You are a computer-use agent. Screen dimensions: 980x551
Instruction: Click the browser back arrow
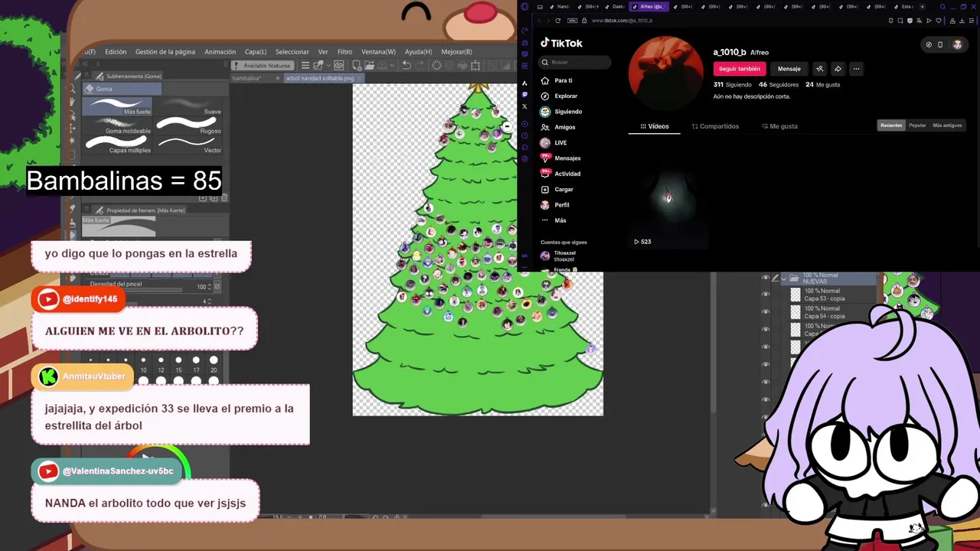(539, 21)
